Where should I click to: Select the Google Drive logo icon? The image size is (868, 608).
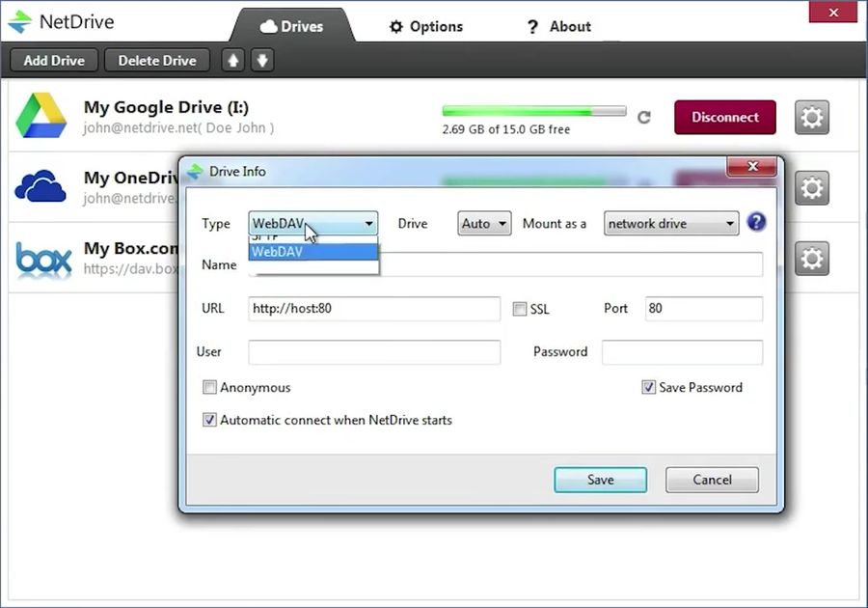tap(41, 115)
